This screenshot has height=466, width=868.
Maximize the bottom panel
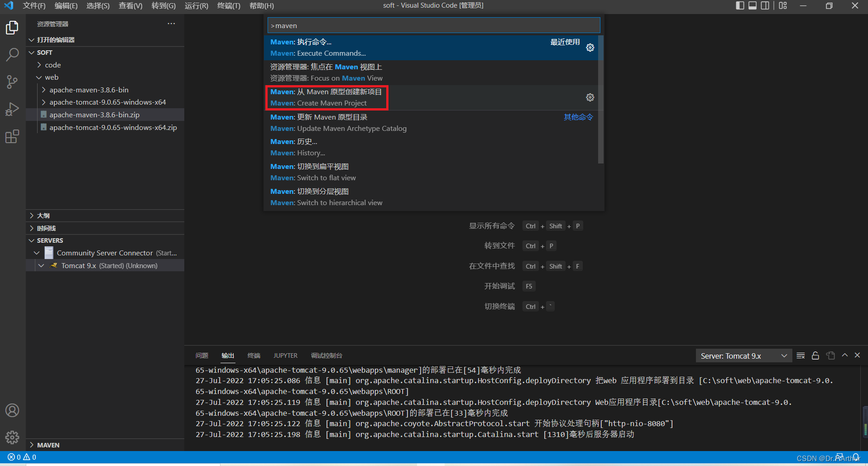[x=845, y=356]
